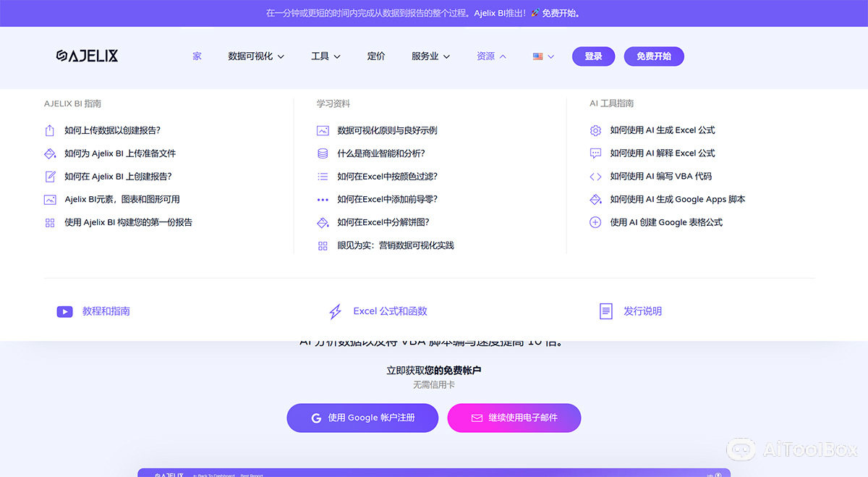Image resolution: width=868 pixels, height=477 pixels.
Task: Open 如何为 Ajelix BI 上传准备文件 guide
Action: 120,153
